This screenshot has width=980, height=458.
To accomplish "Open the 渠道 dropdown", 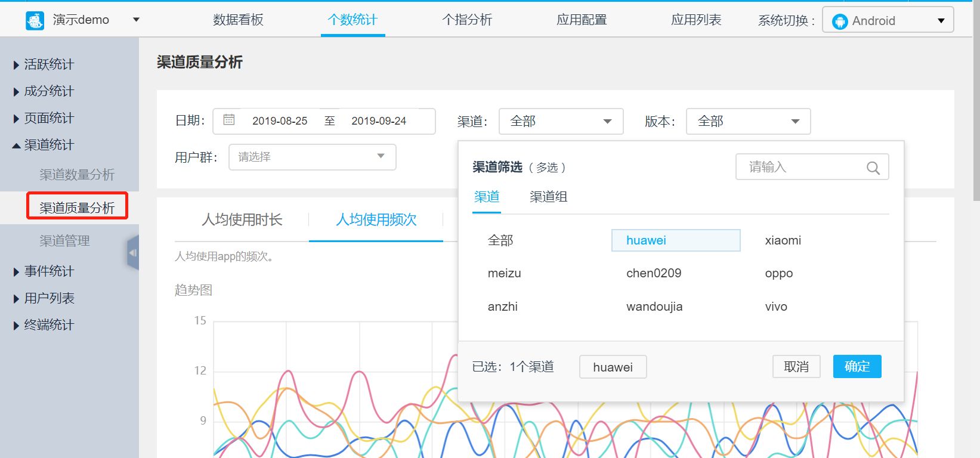I will [561, 121].
